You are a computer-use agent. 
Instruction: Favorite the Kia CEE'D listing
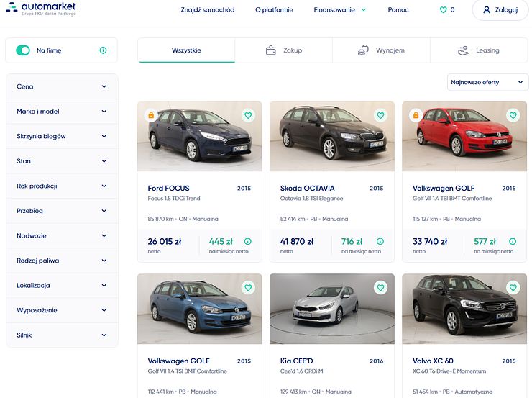tap(380, 287)
